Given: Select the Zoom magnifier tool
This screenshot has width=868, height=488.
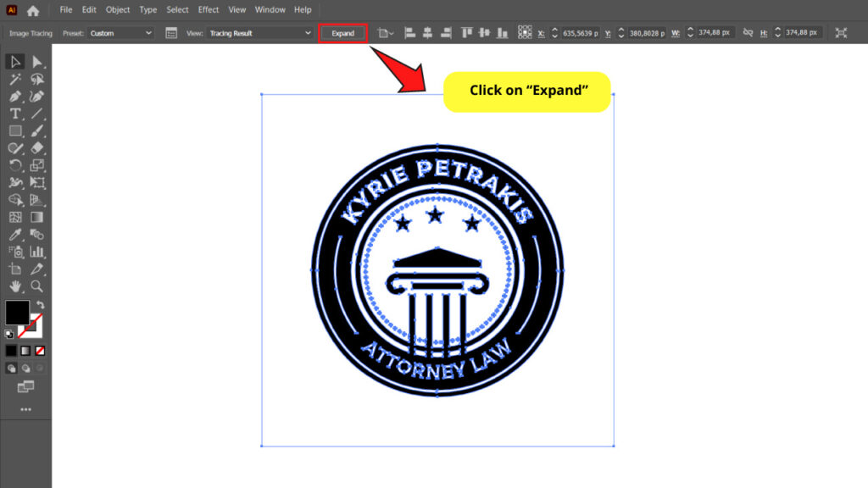Looking at the screenshot, I should point(36,286).
